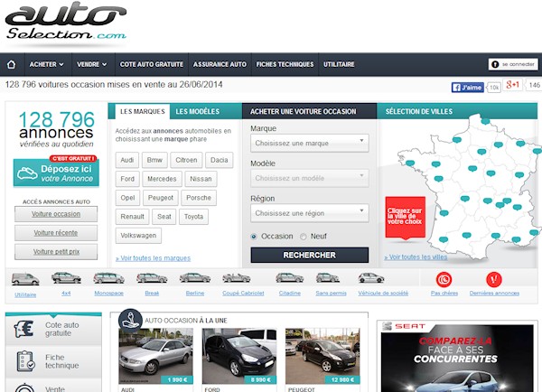This screenshot has height=392, width=542.
Task: Open the Peugeot 12 980 € listing photo
Action: [322, 356]
